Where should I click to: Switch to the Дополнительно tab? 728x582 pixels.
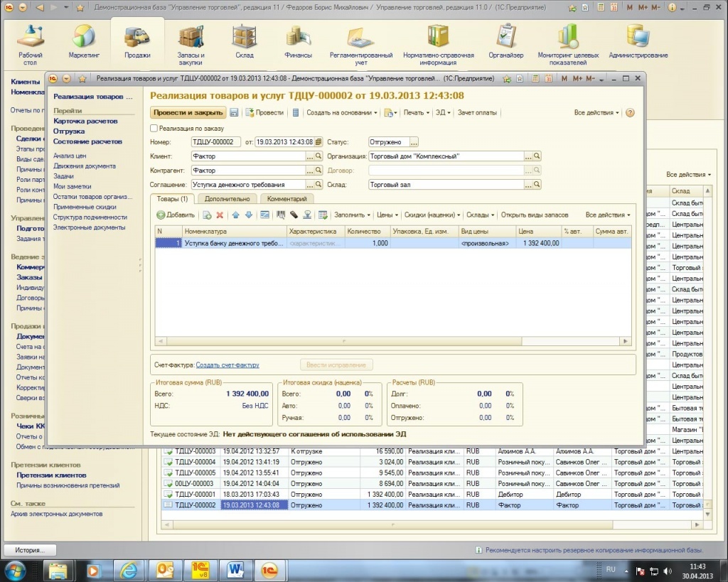[x=227, y=199]
